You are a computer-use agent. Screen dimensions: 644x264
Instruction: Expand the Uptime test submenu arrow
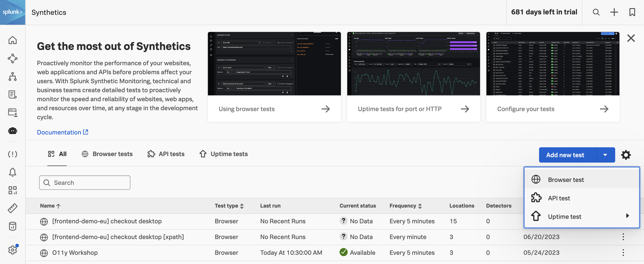tap(627, 216)
